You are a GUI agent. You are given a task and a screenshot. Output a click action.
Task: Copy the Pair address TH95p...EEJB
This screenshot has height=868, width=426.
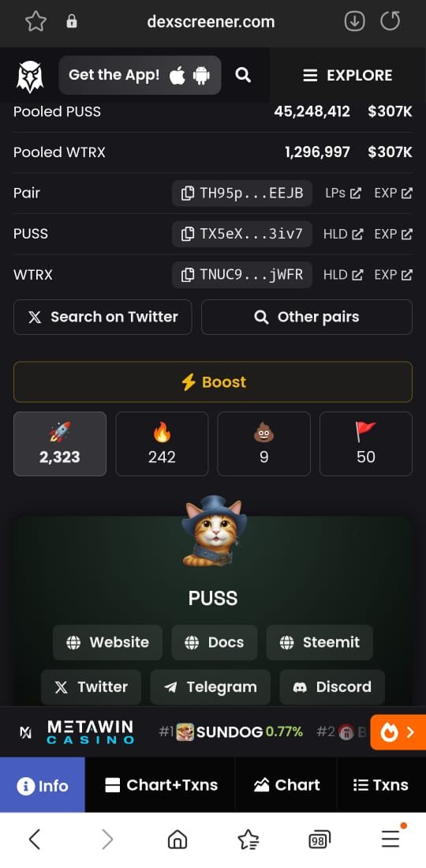(x=241, y=194)
